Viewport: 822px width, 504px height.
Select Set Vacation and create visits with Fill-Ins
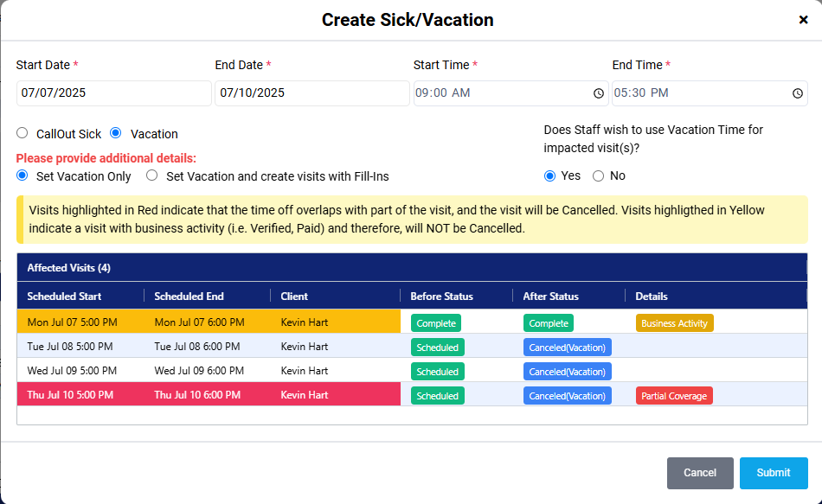click(152, 175)
